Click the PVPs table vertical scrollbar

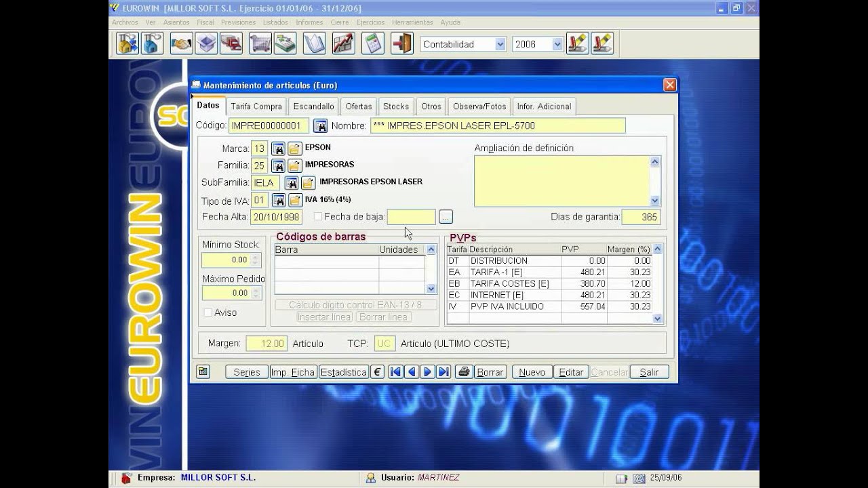click(x=657, y=284)
